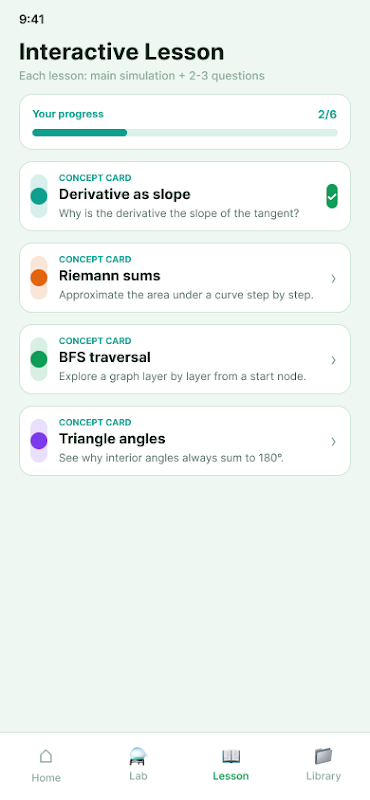
Task: Open Triangle angles card description text
Action: click(171, 458)
